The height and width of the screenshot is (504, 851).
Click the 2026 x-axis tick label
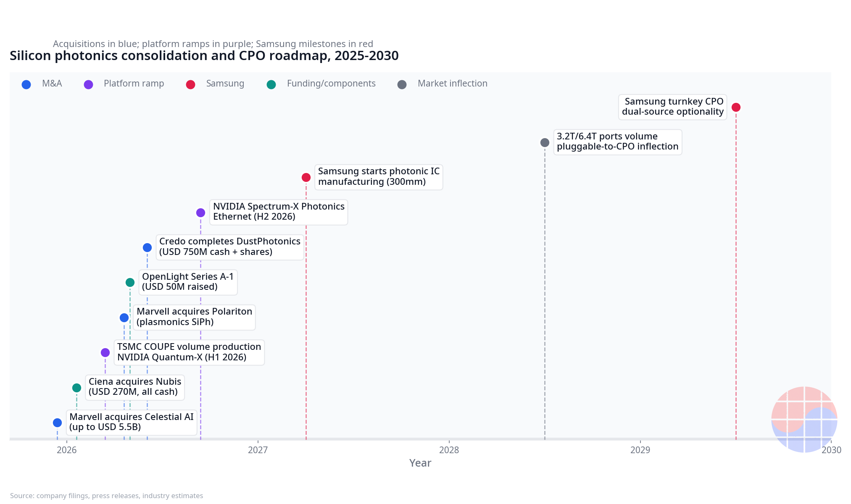(67, 450)
